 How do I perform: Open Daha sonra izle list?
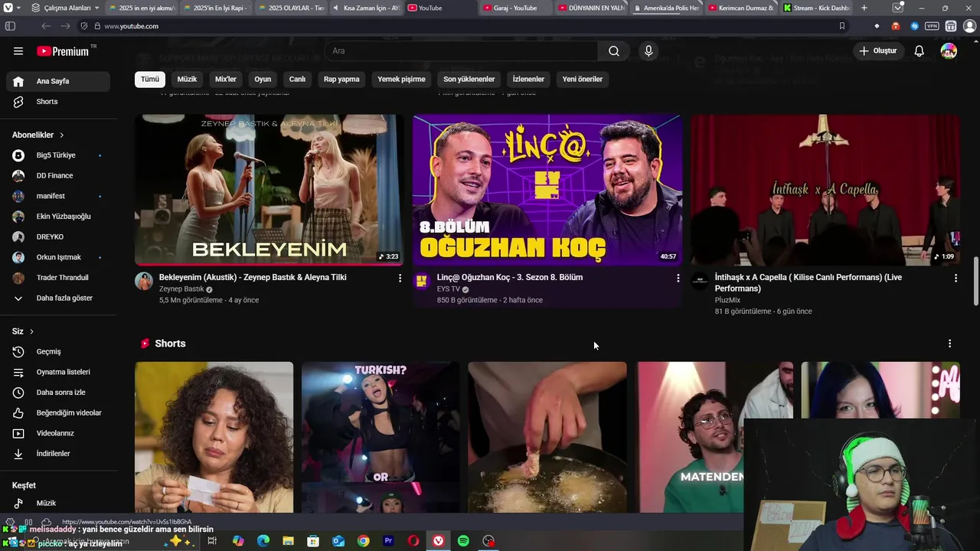tap(58, 393)
